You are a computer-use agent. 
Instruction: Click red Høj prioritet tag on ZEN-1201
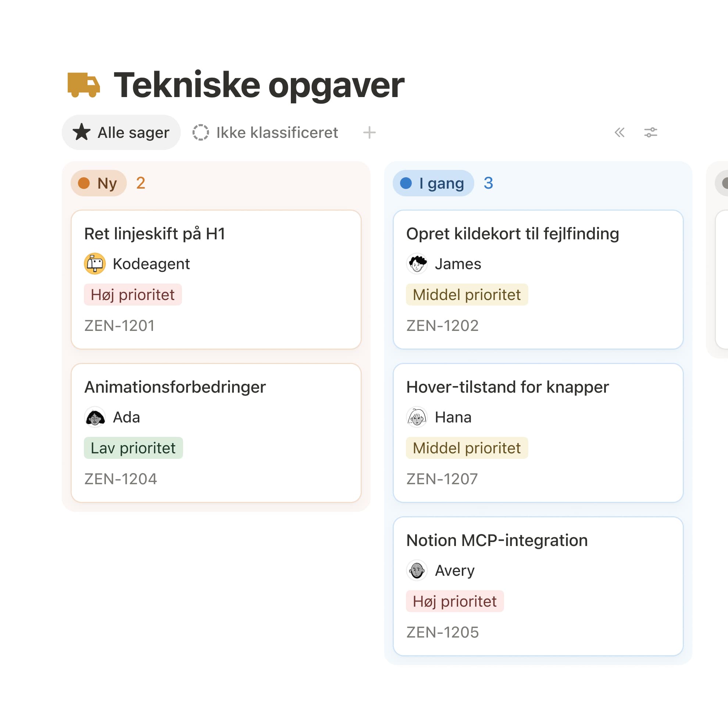click(x=133, y=295)
